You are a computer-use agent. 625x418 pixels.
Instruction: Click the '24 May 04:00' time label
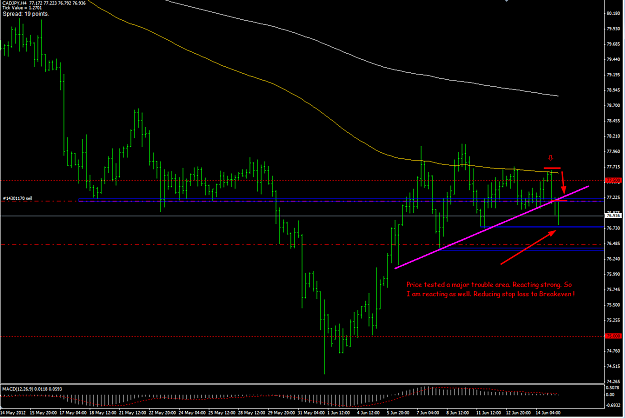192,412
